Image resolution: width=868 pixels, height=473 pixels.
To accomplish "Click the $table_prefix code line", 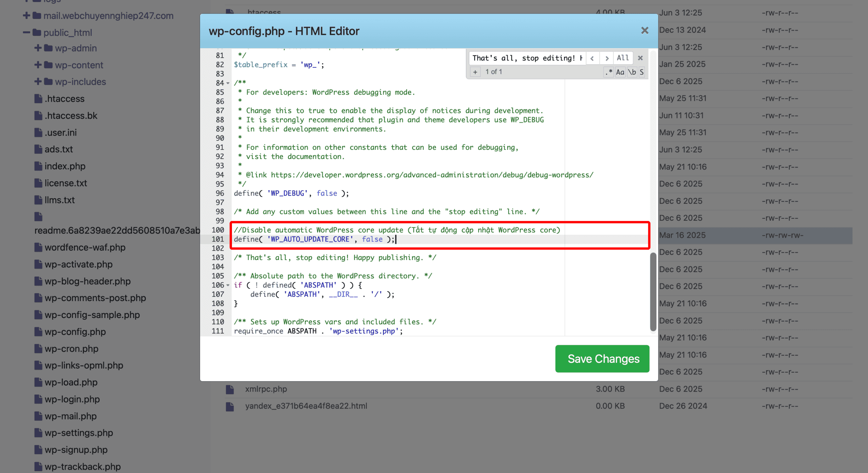I will (x=279, y=65).
